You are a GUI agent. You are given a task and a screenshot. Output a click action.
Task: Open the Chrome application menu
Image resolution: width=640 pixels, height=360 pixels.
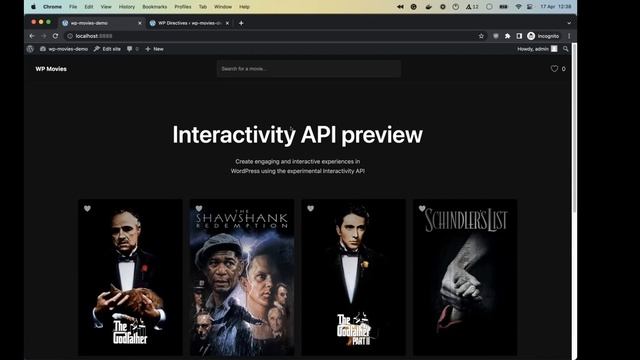(x=52, y=7)
